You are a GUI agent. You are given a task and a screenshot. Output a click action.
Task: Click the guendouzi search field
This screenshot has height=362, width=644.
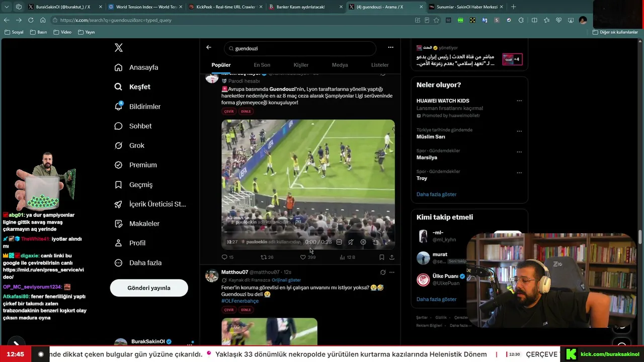click(300, 49)
